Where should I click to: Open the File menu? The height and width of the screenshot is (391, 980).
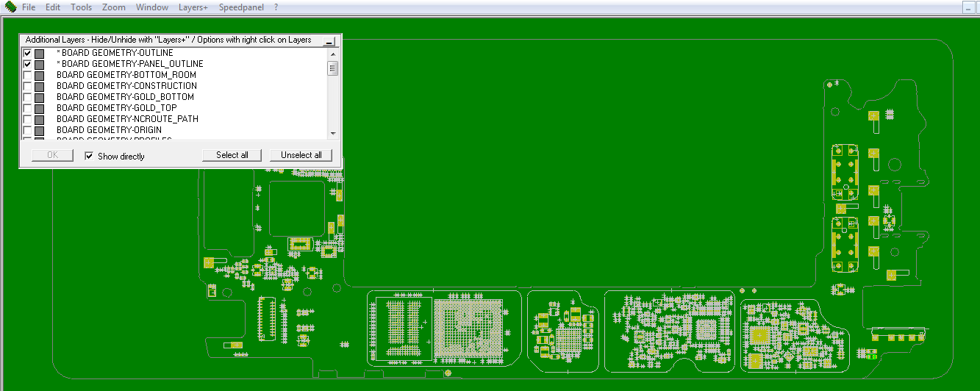click(29, 7)
